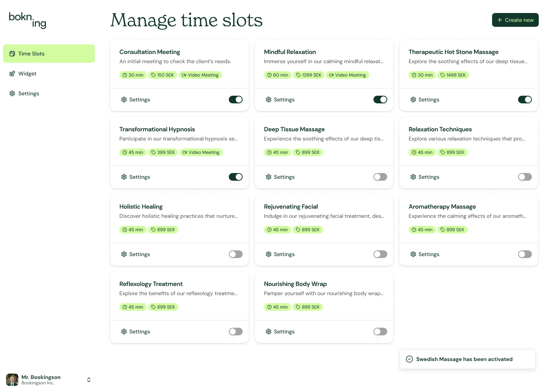Image resolution: width=551 pixels, height=392 pixels.
Task: Open Settings for Holistic Healing
Action: pos(136,255)
